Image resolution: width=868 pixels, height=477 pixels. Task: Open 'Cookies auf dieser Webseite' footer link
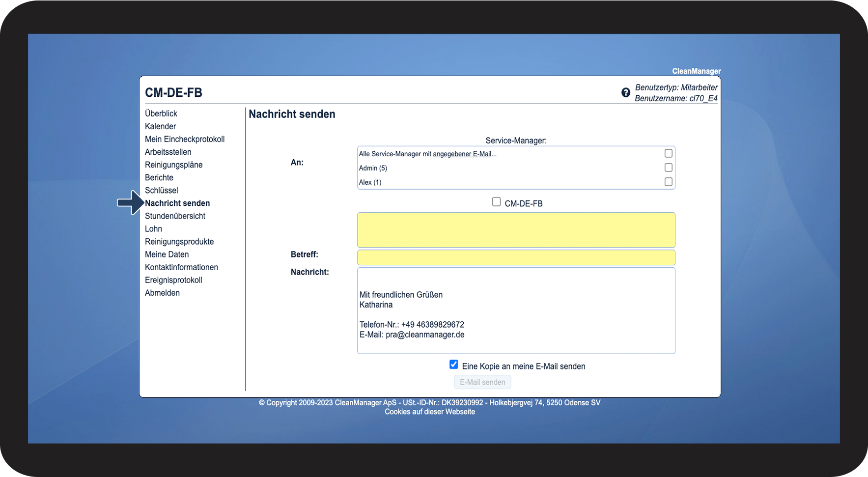tap(430, 412)
